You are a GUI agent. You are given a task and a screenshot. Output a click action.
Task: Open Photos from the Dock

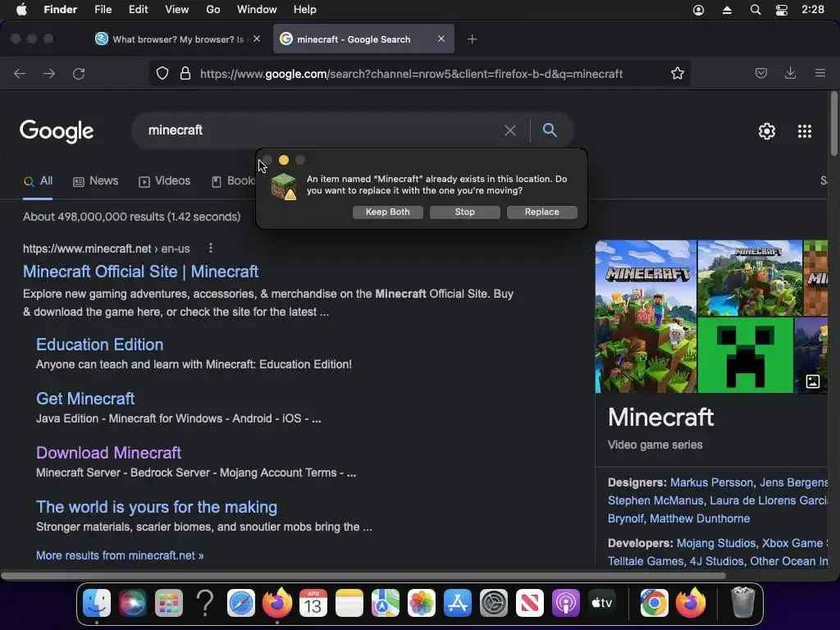(x=422, y=603)
